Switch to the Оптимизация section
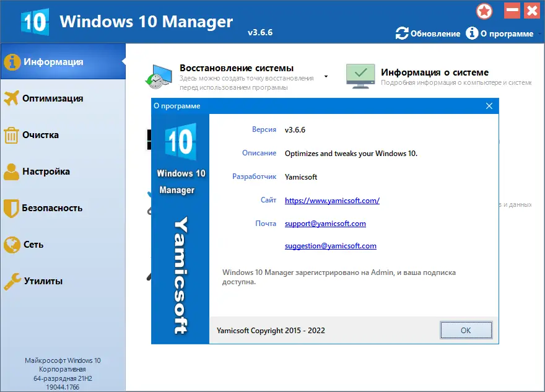 (63, 98)
